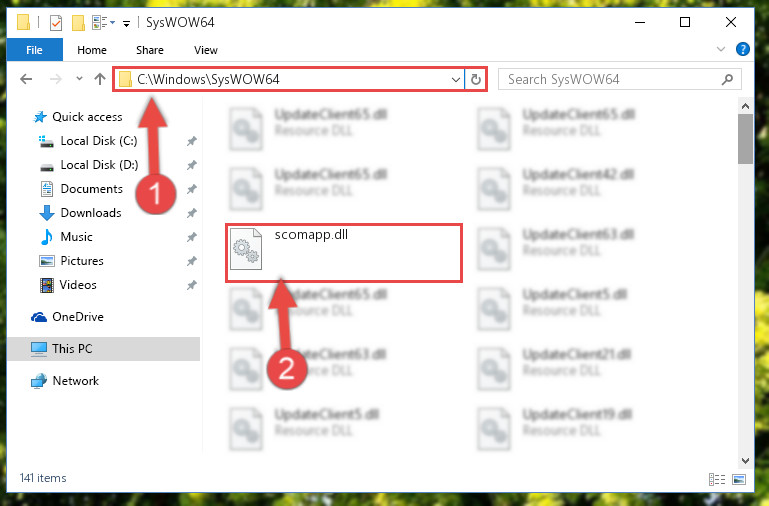Expand the ribbon chevron
The height and width of the screenshot is (506, 769).
pyautogui.click(x=720, y=49)
